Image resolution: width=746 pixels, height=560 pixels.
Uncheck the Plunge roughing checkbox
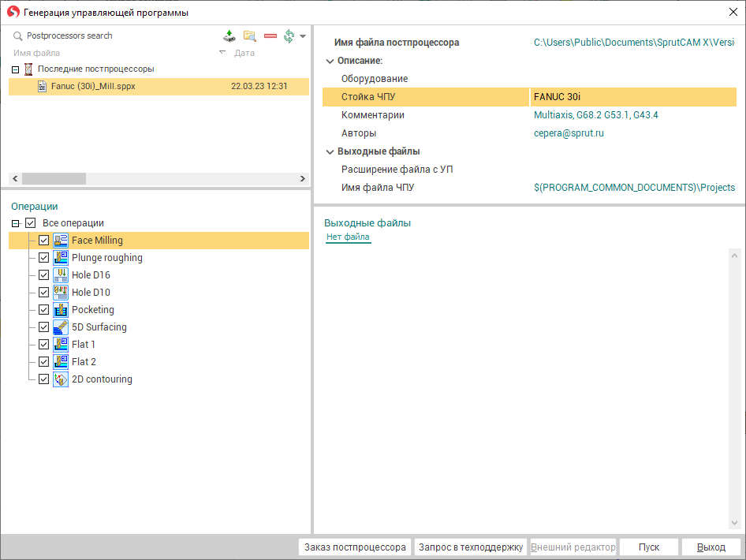(x=44, y=258)
